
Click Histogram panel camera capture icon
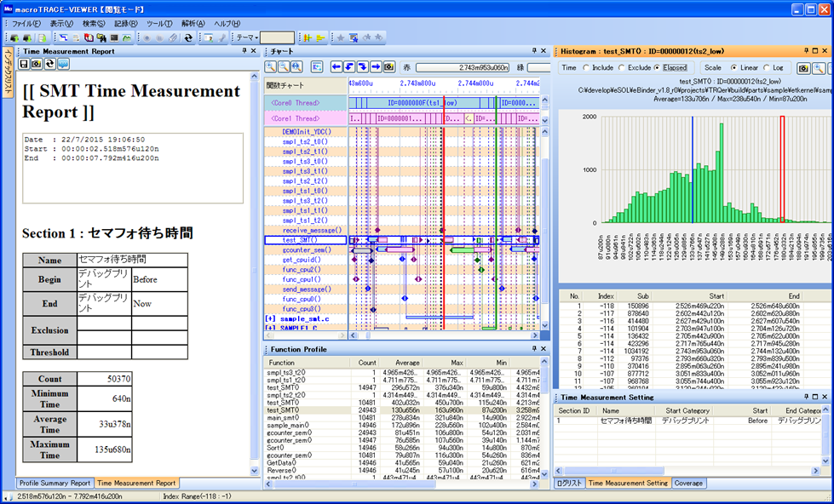click(803, 68)
